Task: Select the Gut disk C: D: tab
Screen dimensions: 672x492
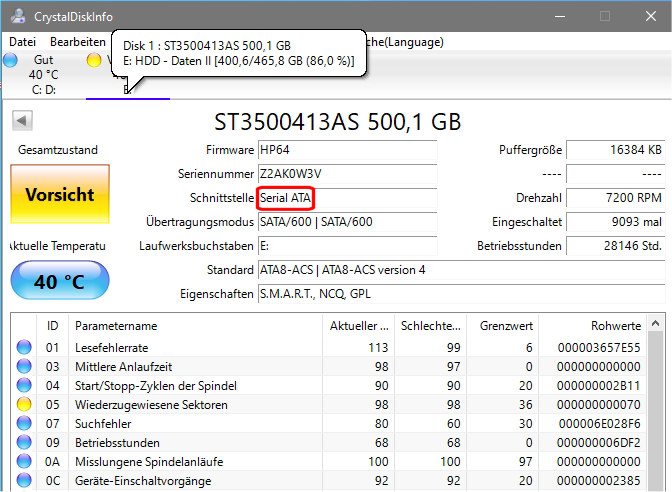Action: [44, 75]
